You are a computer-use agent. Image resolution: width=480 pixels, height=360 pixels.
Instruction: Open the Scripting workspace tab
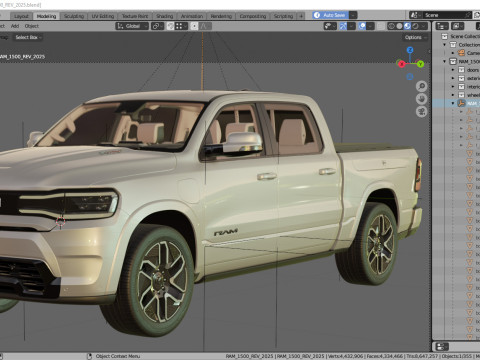click(283, 16)
